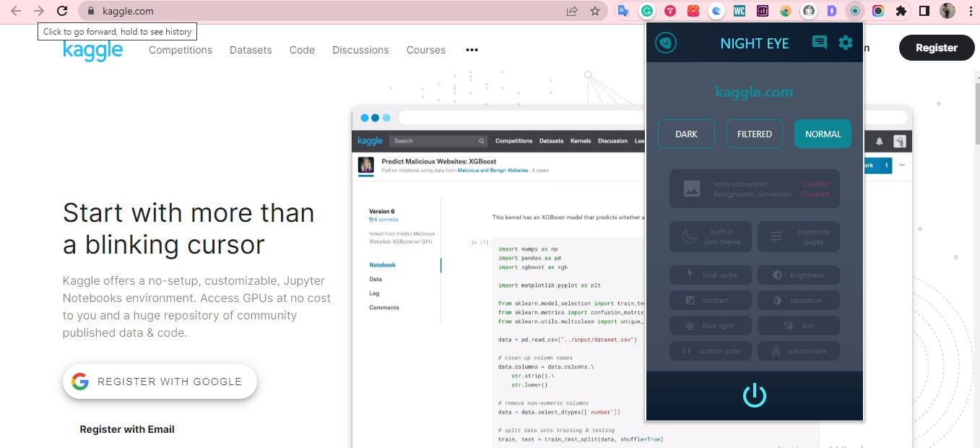Open the Chrome profile avatar
980x448 pixels.
tap(948, 11)
